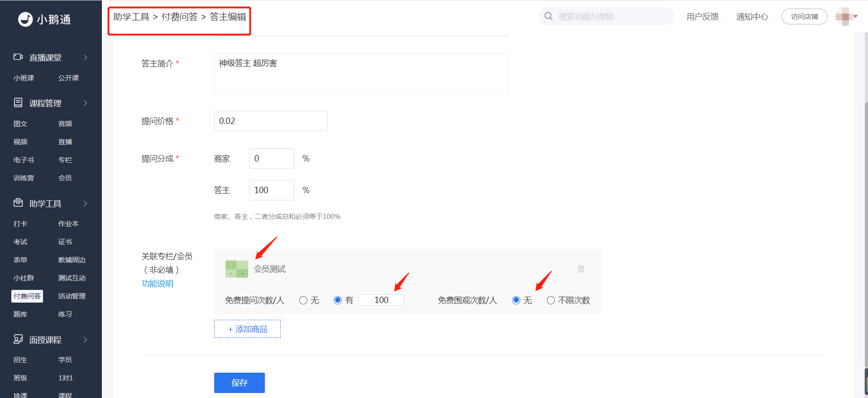868x398 pixels.
Task: Open 音频 in the sidebar
Action: pyautogui.click(x=65, y=123)
